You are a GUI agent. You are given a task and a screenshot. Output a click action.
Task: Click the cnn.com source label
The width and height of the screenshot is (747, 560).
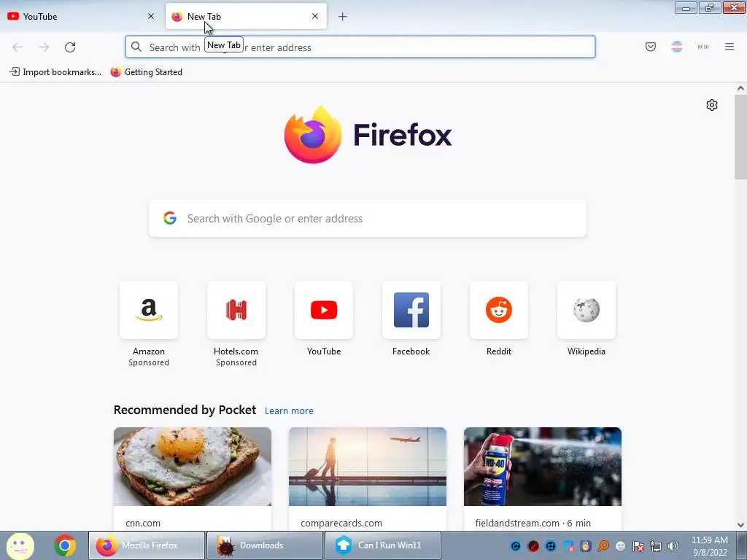coord(143,523)
